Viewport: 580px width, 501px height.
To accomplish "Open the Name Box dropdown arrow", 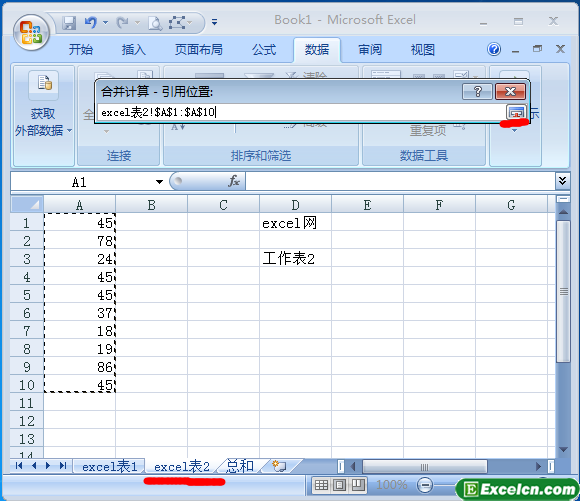I will [159, 182].
